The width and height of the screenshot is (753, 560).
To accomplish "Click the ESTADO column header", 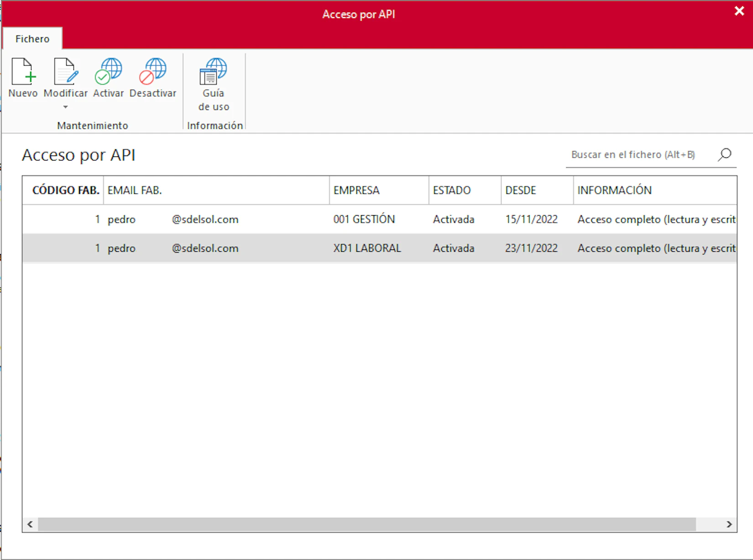I will click(x=451, y=190).
